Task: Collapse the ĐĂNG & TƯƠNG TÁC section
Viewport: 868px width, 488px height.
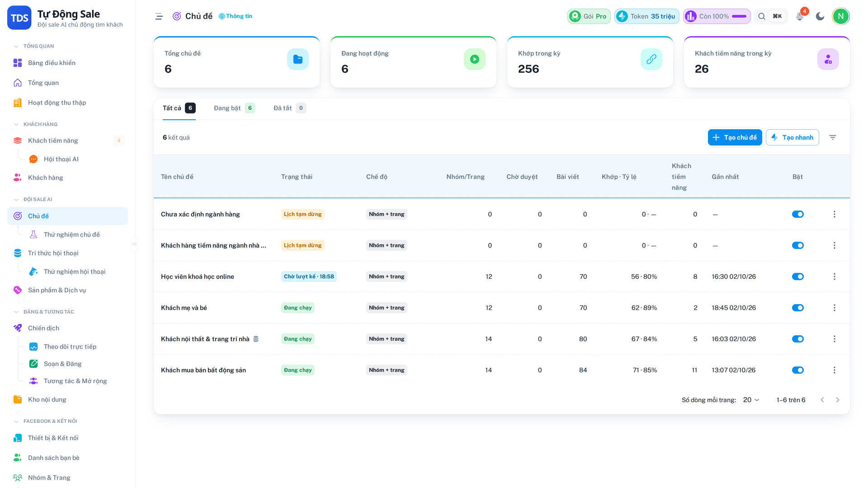Action: [44, 312]
